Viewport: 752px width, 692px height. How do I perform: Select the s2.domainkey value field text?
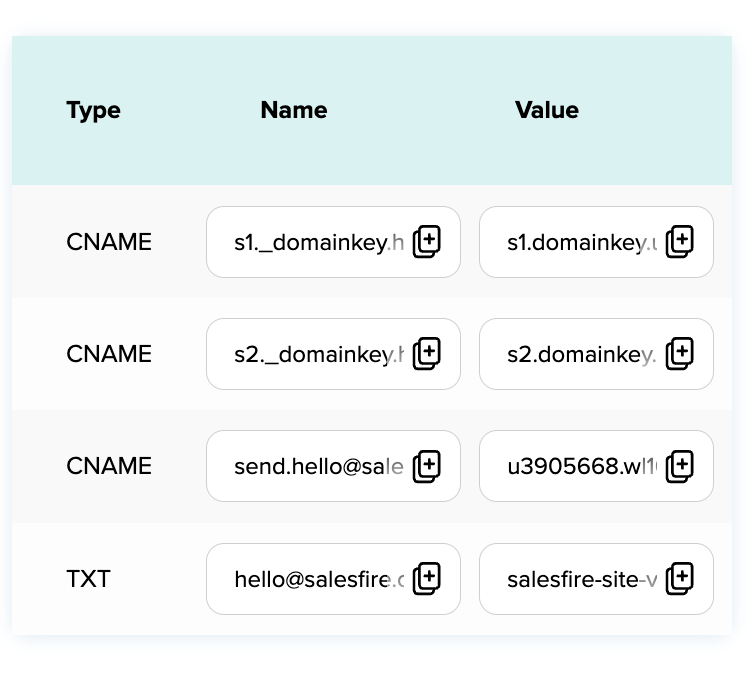pyautogui.click(x=582, y=354)
